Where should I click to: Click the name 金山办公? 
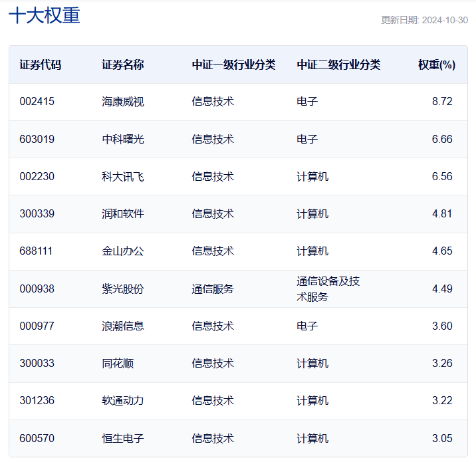pyautogui.click(x=123, y=251)
